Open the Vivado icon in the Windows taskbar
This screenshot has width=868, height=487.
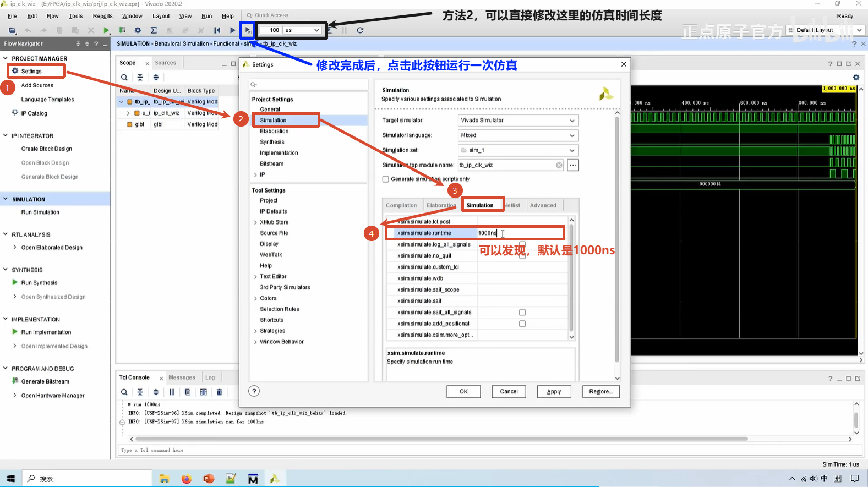click(275, 479)
